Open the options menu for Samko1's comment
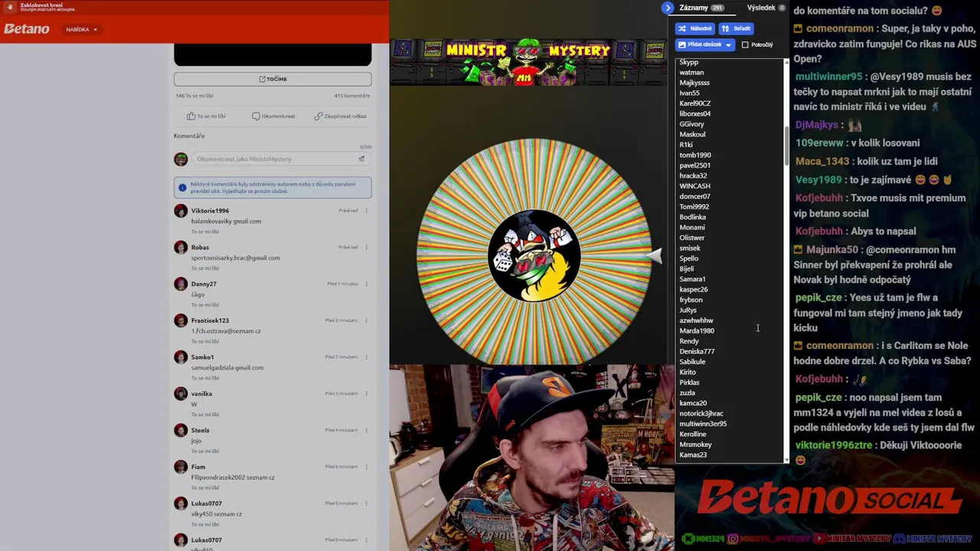The image size is (980, 551). tap(367, 357)
